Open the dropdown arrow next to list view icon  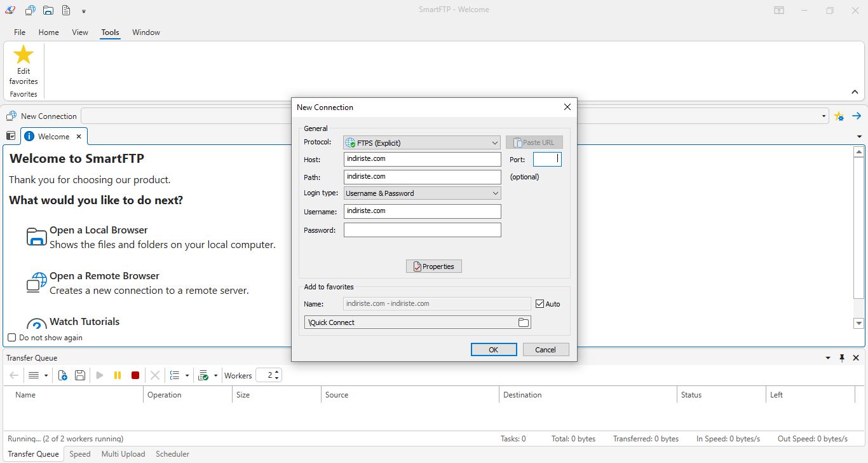pyautogui.click(x=46, y=376)
